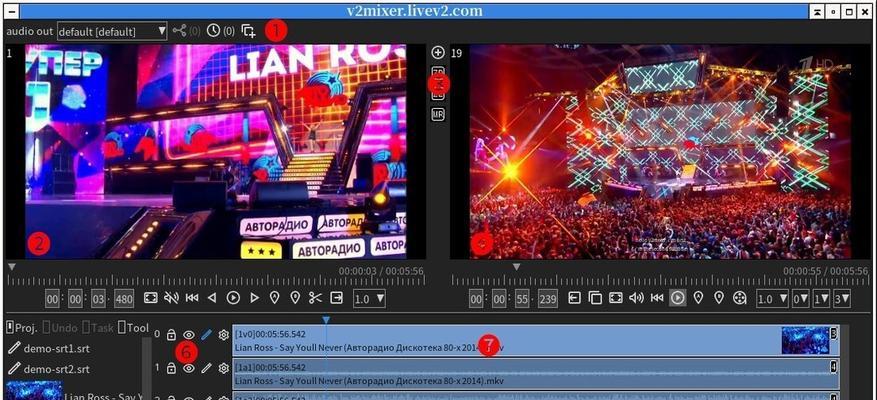877x400 pixels.
Task: Click the scissors cut icon
Action: click(315, 298)
